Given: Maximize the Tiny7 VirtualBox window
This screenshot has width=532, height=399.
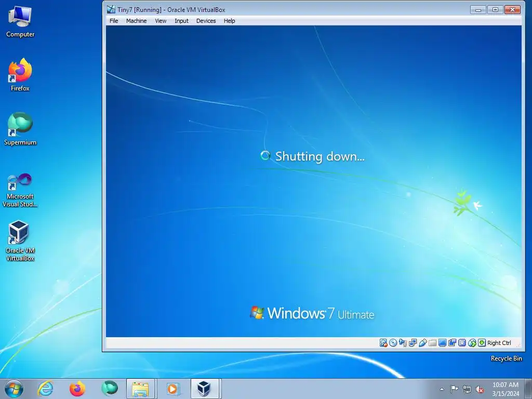Looking at the screenshot, I should 495,9.
